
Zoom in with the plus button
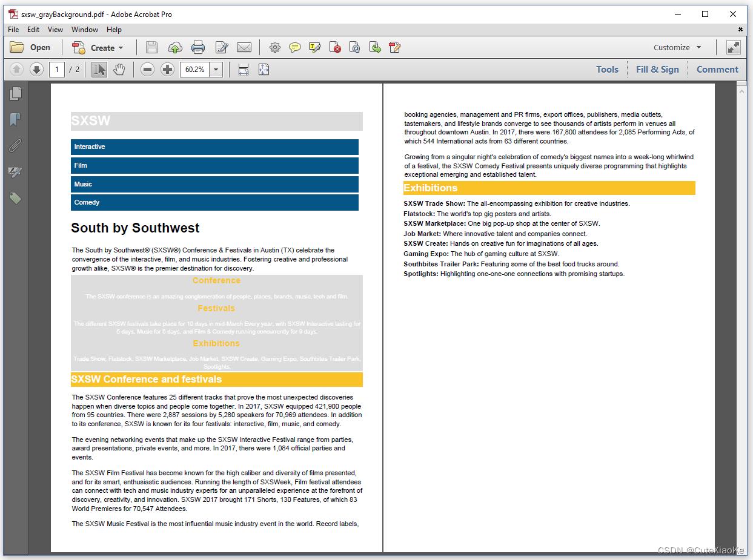pos(168,69)
